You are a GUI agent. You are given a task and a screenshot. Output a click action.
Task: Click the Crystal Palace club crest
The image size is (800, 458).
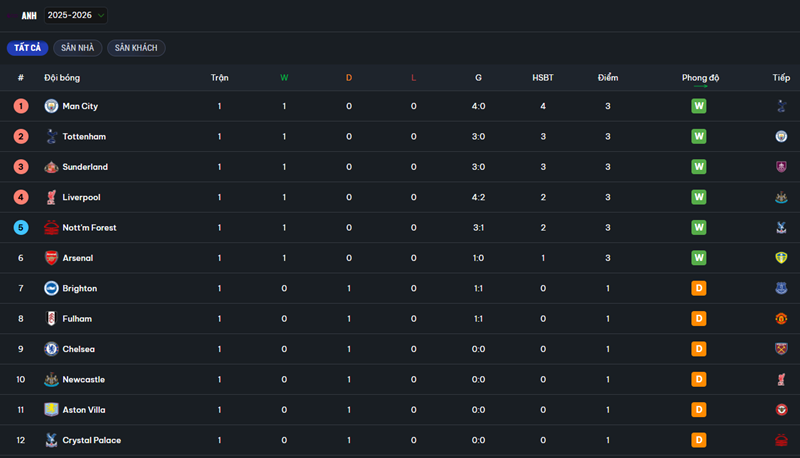tap(51, 440)
